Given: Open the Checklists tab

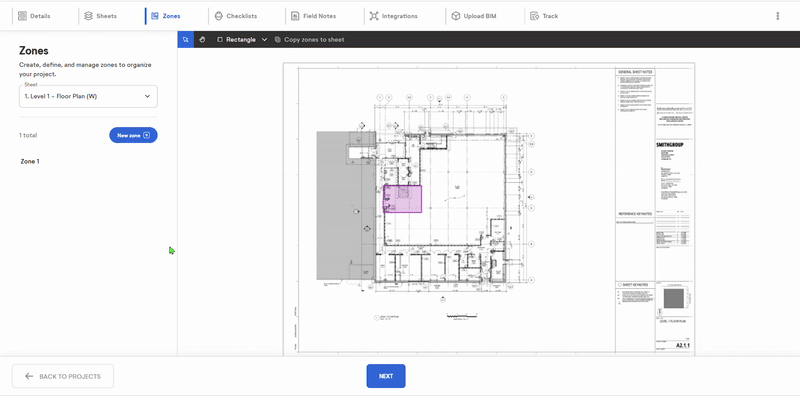Looking at the screenshot, I should coord(235,16).
